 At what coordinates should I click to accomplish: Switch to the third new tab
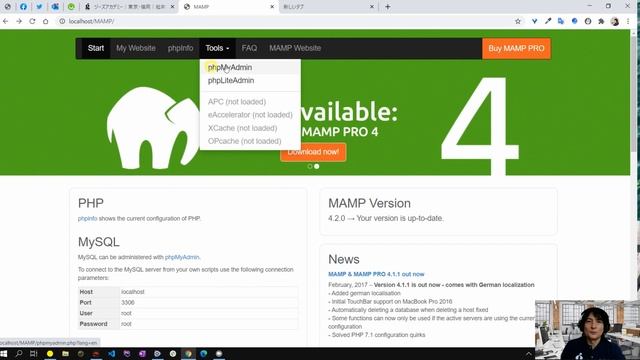(328, 7)
